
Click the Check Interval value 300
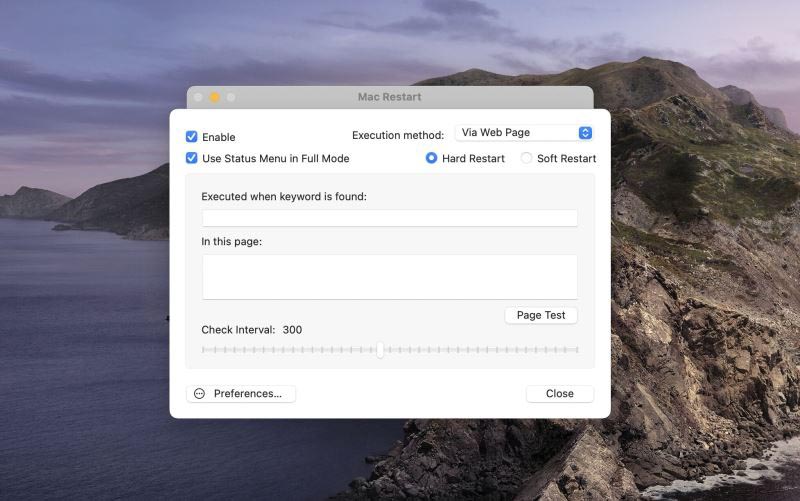pyautogui.click(x=292, y=330)
